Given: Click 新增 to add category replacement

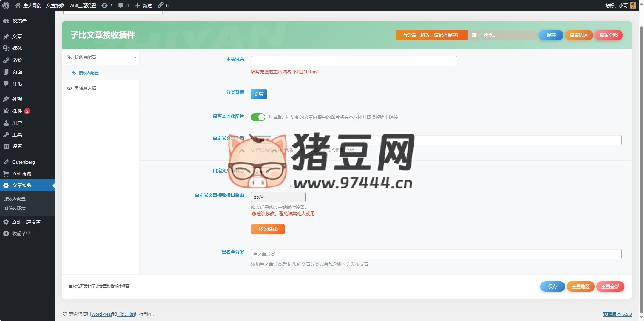Looking at the screenshot, I should point(258,94).
